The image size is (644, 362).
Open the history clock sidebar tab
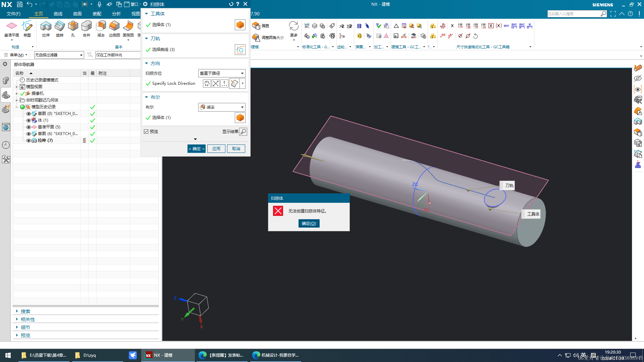pos(6,145)
